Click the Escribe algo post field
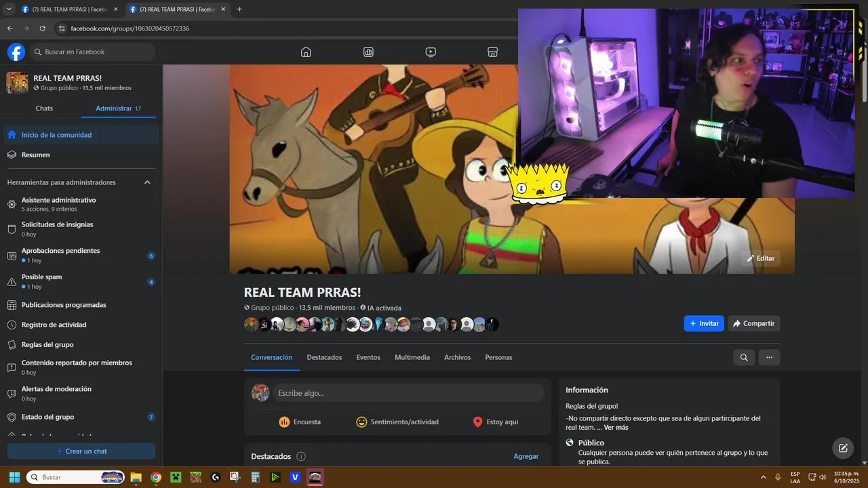 409,393
